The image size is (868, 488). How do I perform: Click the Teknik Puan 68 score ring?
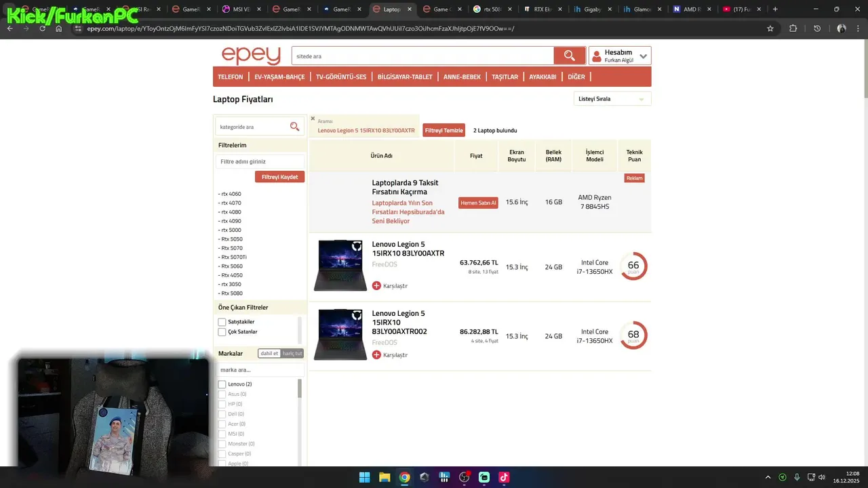[633, 335]
